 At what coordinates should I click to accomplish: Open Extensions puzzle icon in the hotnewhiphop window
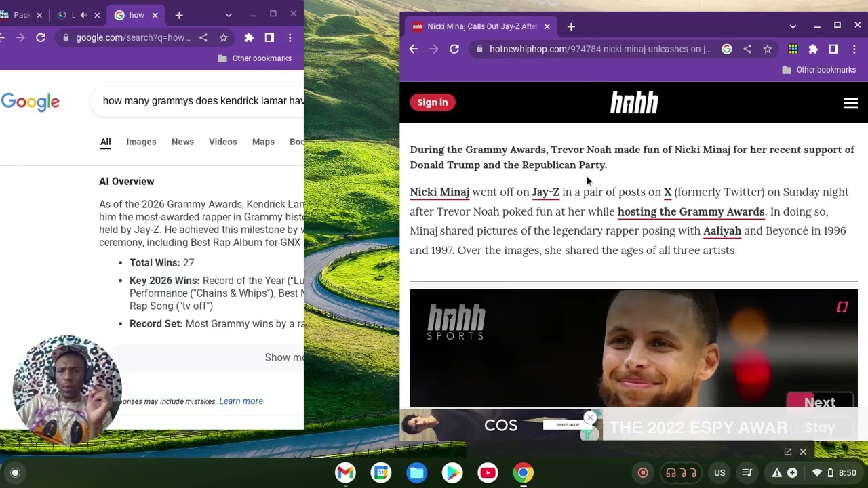coord(813,49)
